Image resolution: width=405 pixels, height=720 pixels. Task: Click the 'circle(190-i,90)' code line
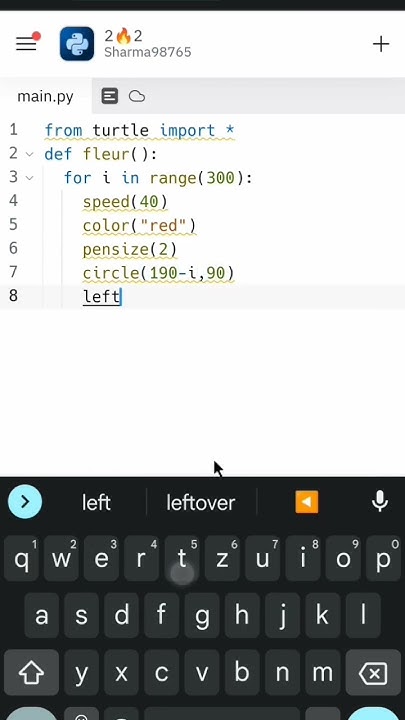tap(158, 273)
